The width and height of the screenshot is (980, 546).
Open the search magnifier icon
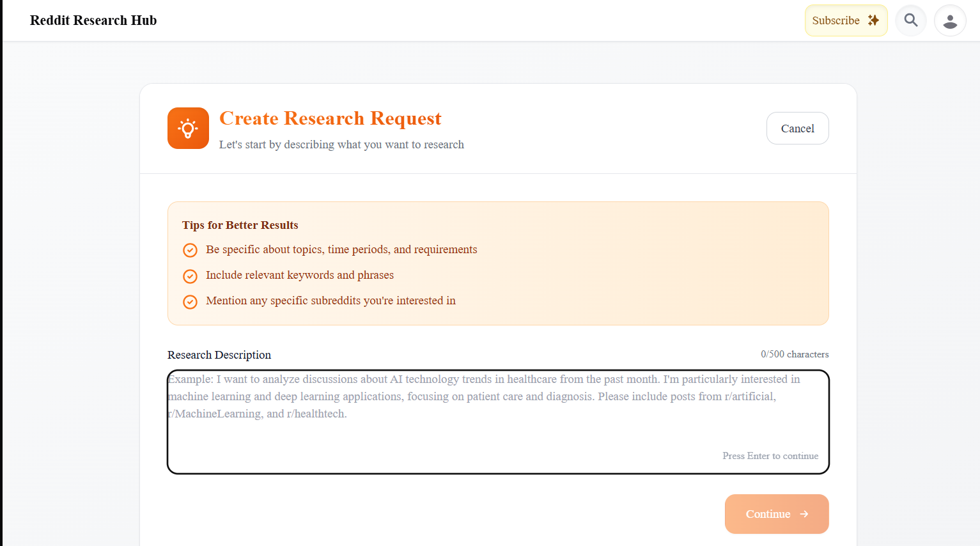tap(911, 20)
